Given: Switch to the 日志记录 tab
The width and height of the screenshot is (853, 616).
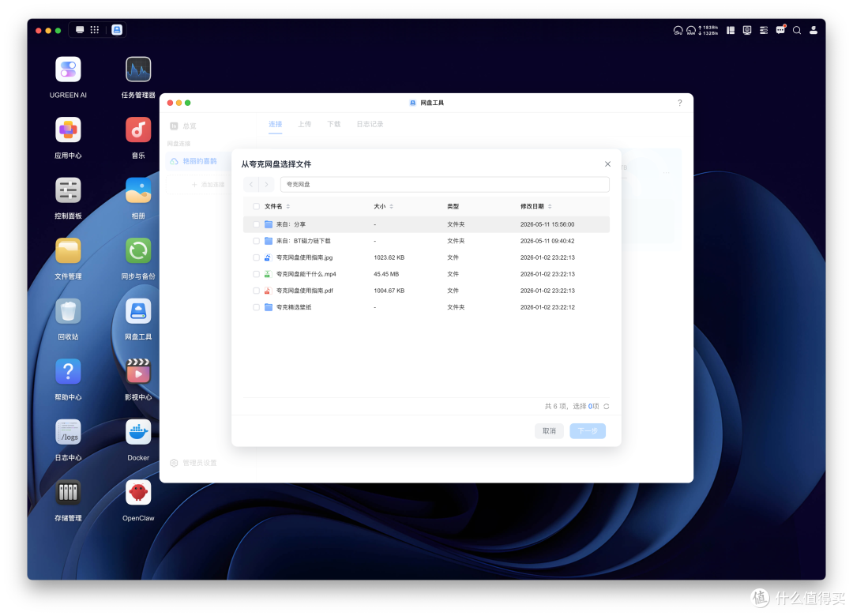Looking at the screenshot, I should tap(370, 124).
